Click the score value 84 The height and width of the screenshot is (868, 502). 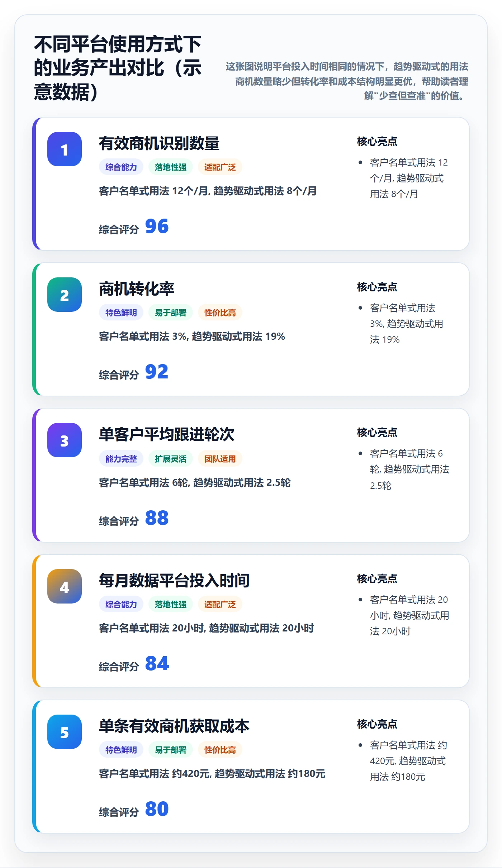coord(157,663)
